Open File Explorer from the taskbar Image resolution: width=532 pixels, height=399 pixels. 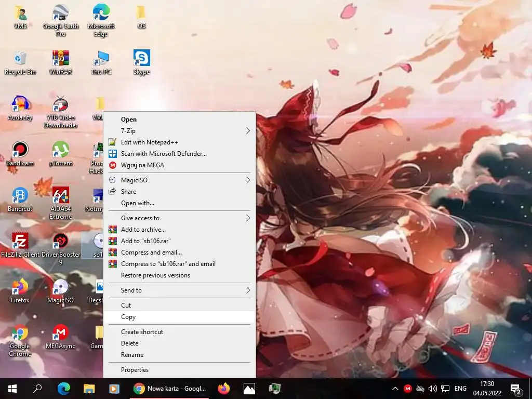[89, 389]
